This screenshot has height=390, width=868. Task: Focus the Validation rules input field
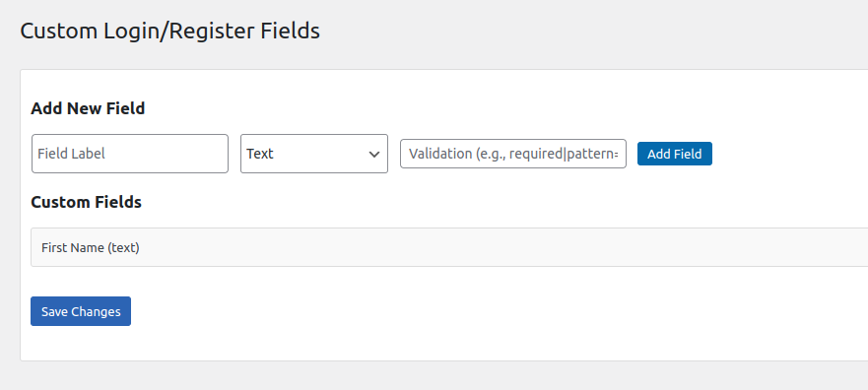(513, 154)
